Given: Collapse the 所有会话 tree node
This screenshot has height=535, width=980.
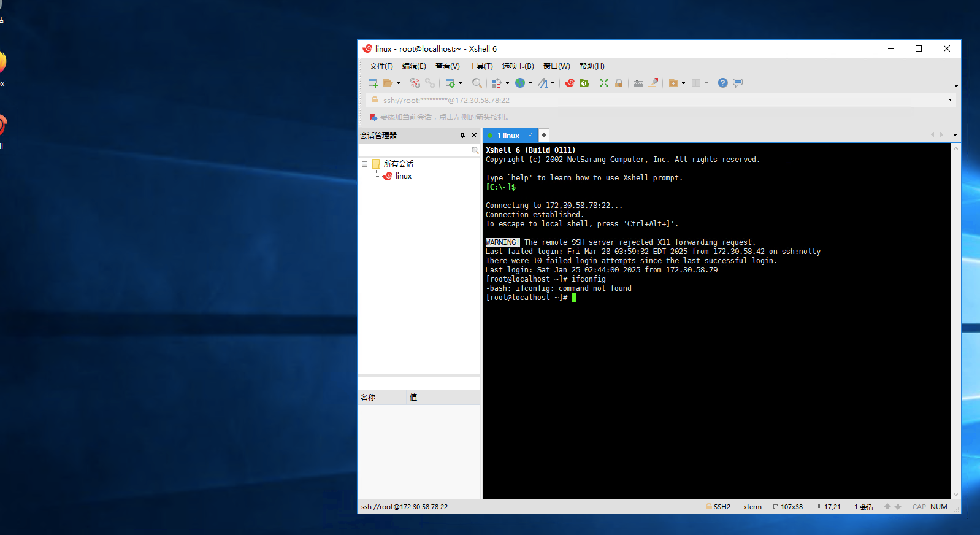Looking at the screenshot, I should 364,164.
